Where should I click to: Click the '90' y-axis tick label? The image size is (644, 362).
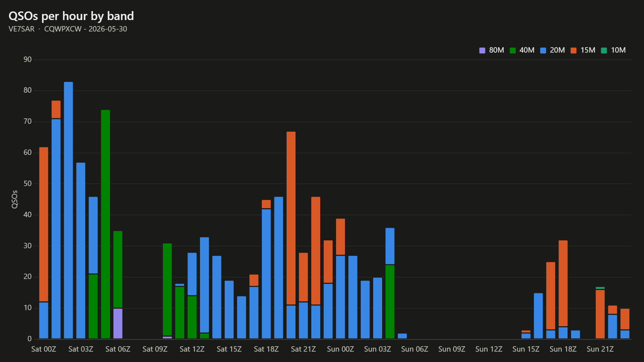click(x=28, y=59)
